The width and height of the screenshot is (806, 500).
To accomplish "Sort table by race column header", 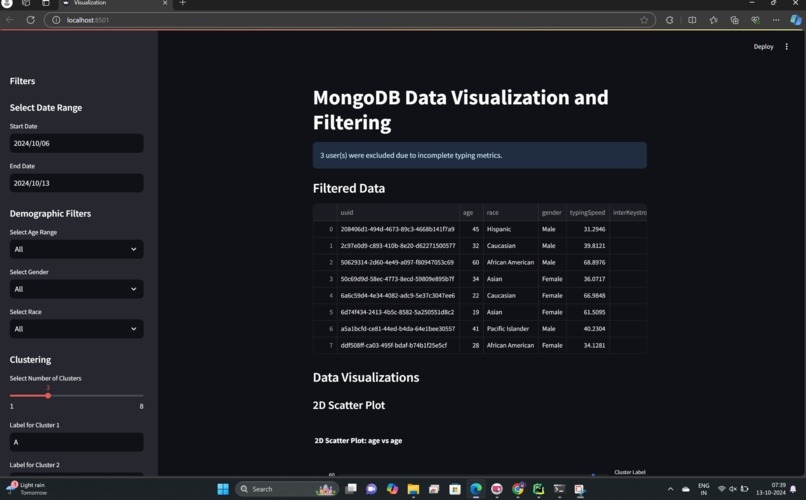I will (510, 212).
